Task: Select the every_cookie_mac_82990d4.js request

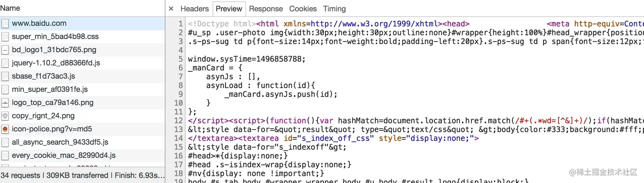Action: coord(82,155)
